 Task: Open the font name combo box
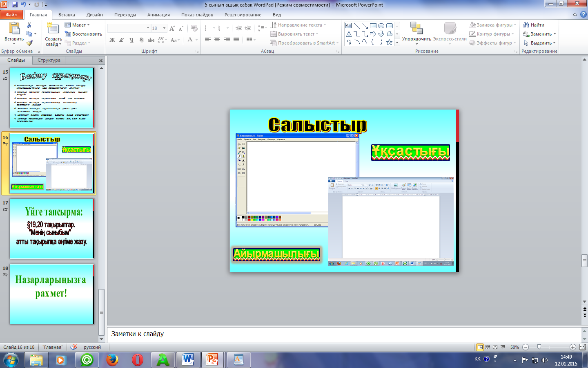click(x=129, y=28)
